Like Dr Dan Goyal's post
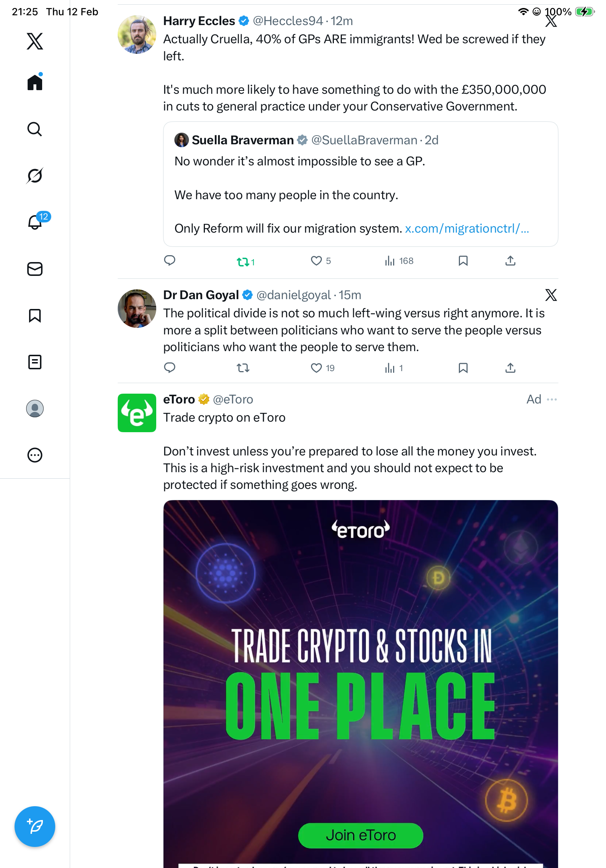 click(x=316, y=368)
